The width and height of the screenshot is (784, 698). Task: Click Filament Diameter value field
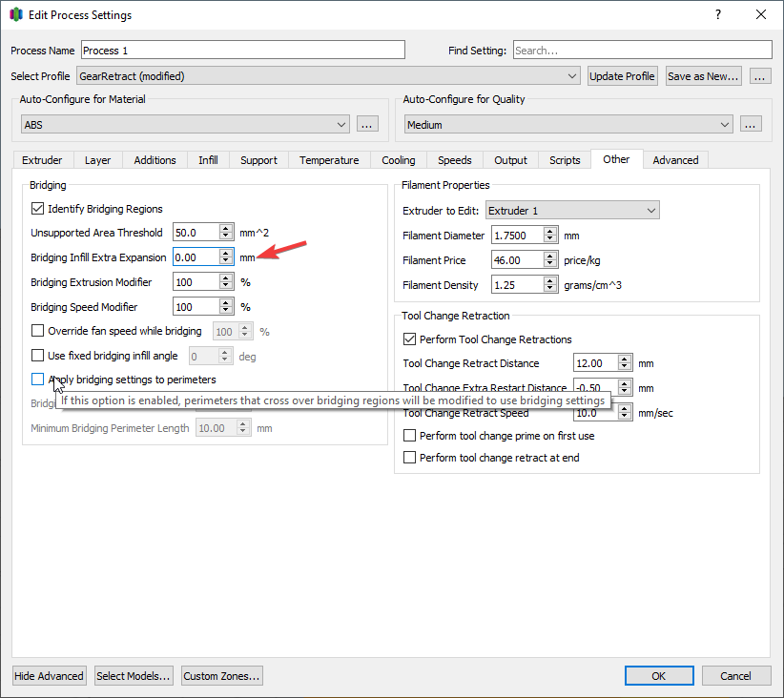pos(518,235)
